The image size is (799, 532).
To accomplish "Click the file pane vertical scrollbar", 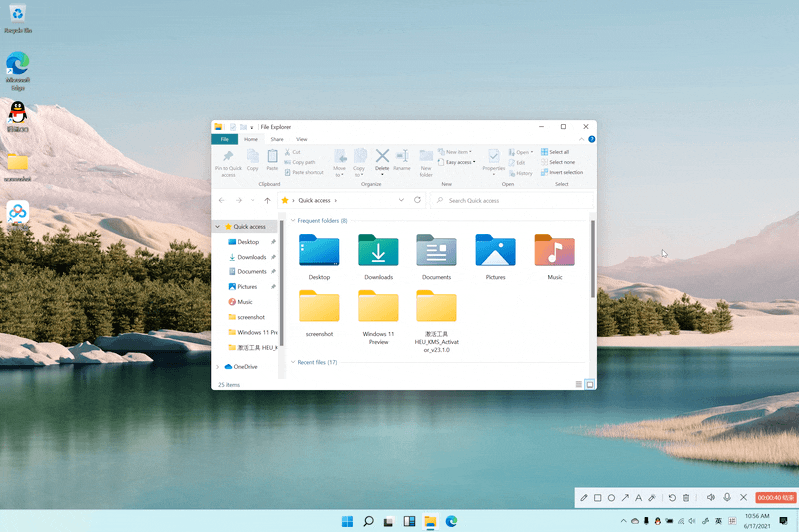I will pos(592,259).
